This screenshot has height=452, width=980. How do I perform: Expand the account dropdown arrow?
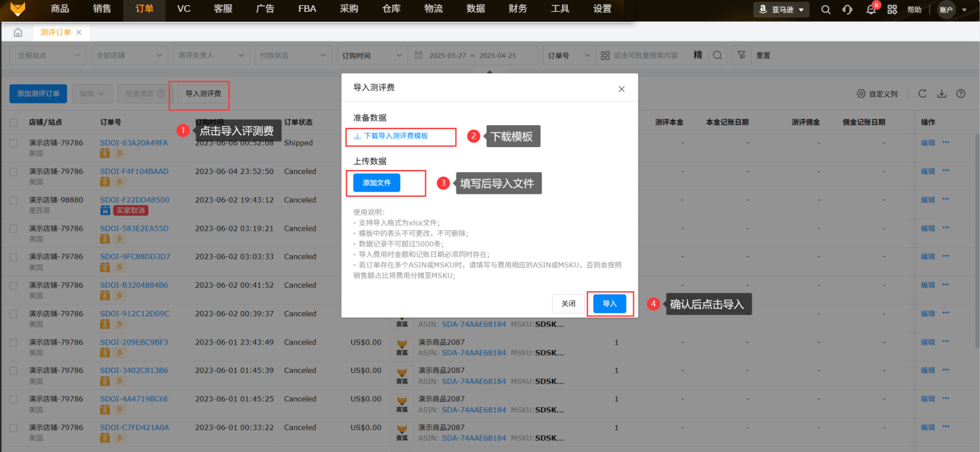[x=964, y=10]
